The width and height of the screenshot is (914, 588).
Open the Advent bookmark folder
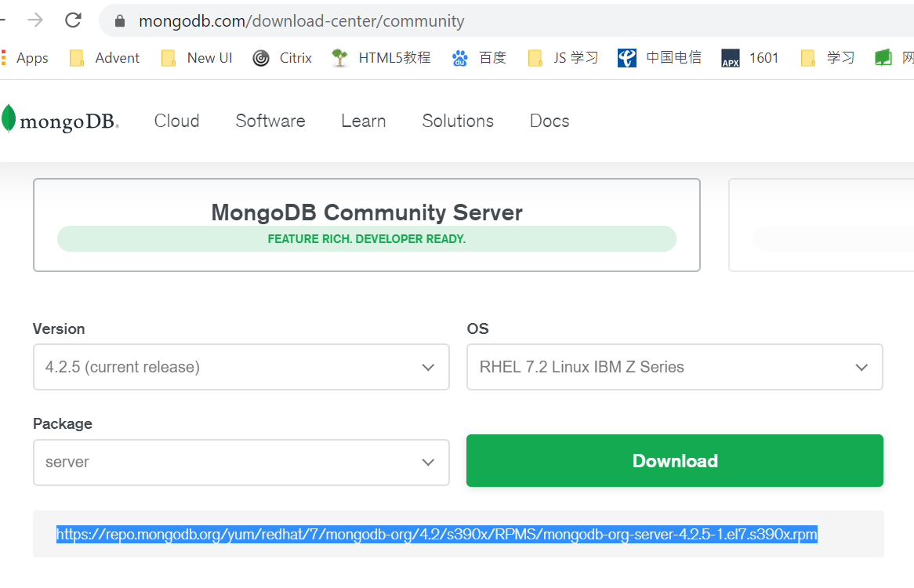(x=105, y=58)
